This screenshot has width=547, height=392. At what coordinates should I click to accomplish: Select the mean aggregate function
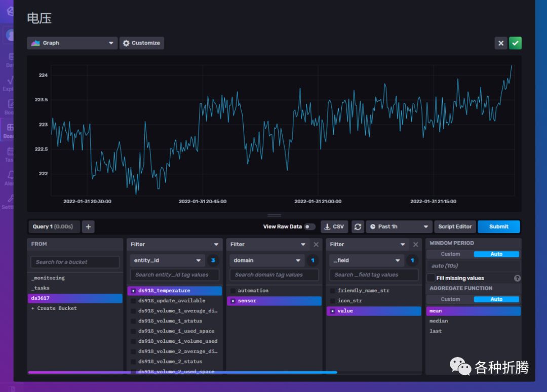474,311
